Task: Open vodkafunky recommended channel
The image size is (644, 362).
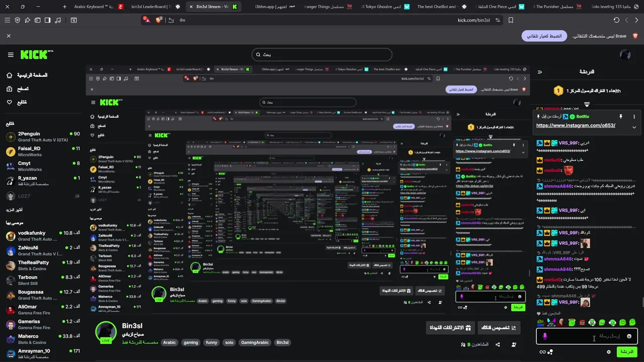Action: tap(43, 236)
